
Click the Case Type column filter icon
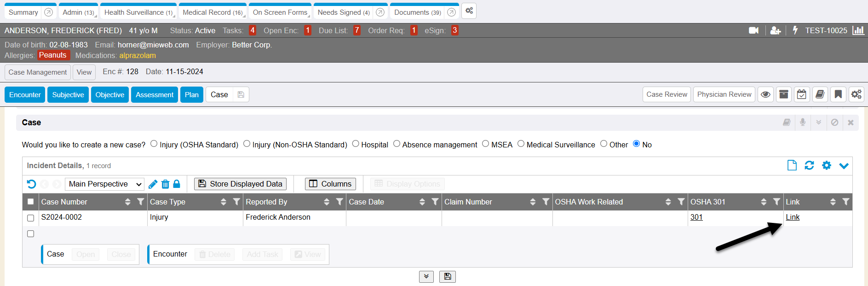click(236, 202)
